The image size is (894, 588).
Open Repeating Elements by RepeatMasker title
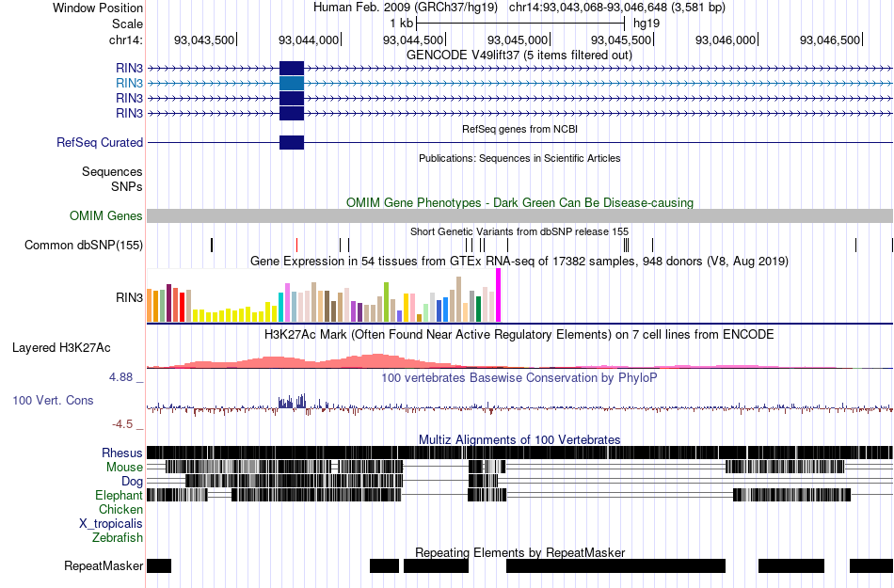click(x=519, y=552)
